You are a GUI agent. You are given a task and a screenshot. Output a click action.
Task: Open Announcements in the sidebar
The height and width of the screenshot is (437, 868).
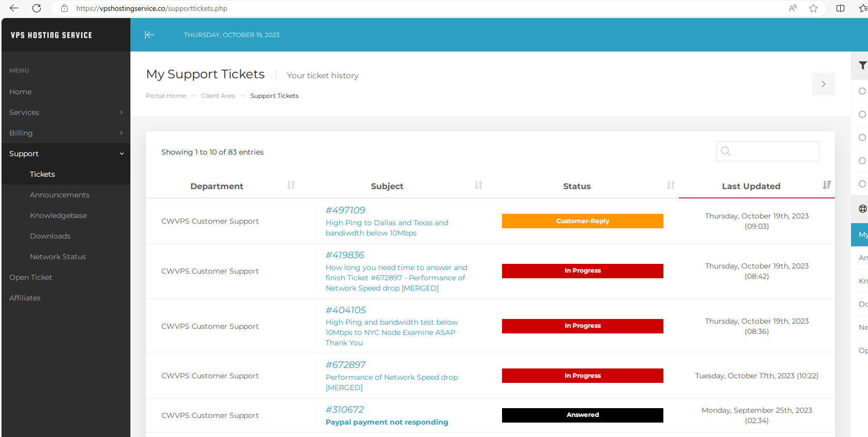click(x=60, y=195)
